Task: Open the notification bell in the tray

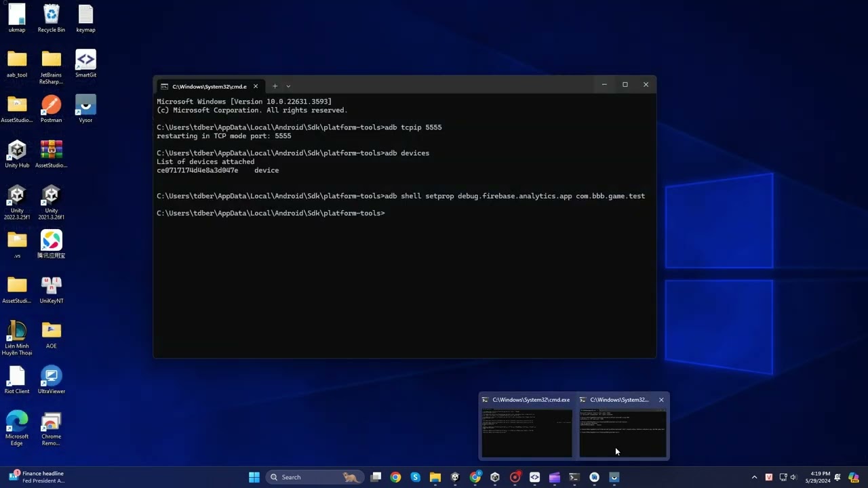Action: pyautogui.click(x=837, y=477)
